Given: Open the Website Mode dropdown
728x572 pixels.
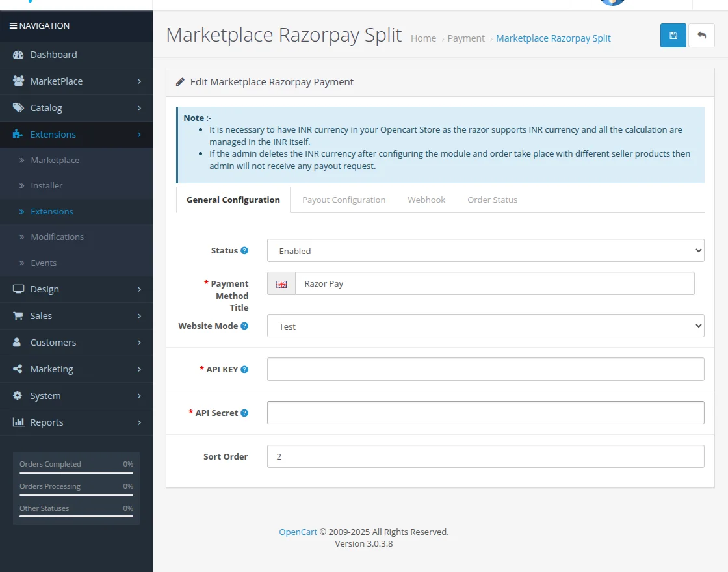Looking at the screenshot, I should [x=485, y=326].
